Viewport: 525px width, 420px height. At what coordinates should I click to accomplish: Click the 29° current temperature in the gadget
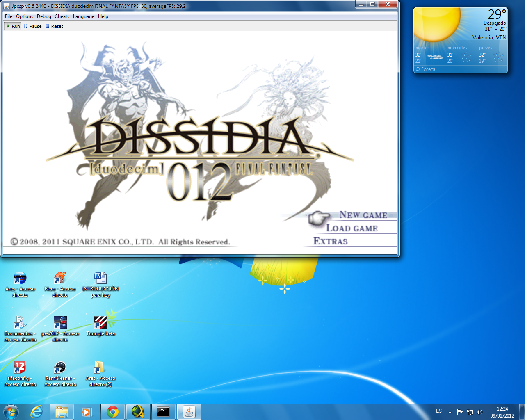tap(497, 14)
